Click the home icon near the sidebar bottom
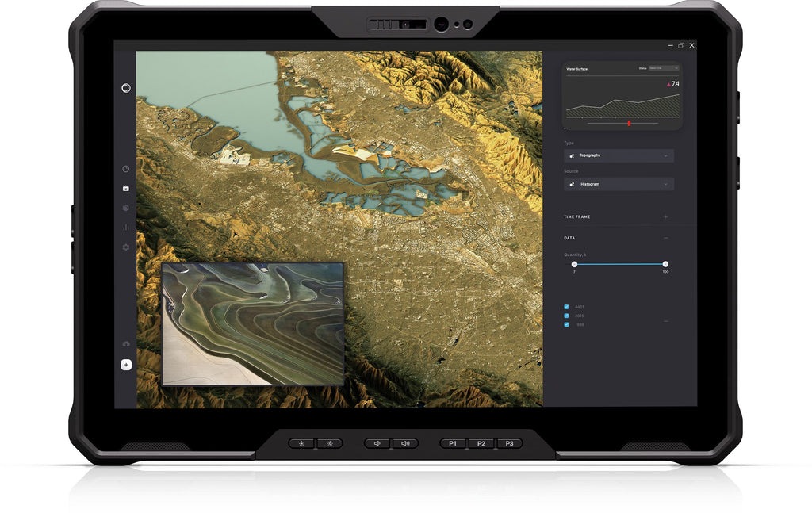 click(x=124, y=343)
